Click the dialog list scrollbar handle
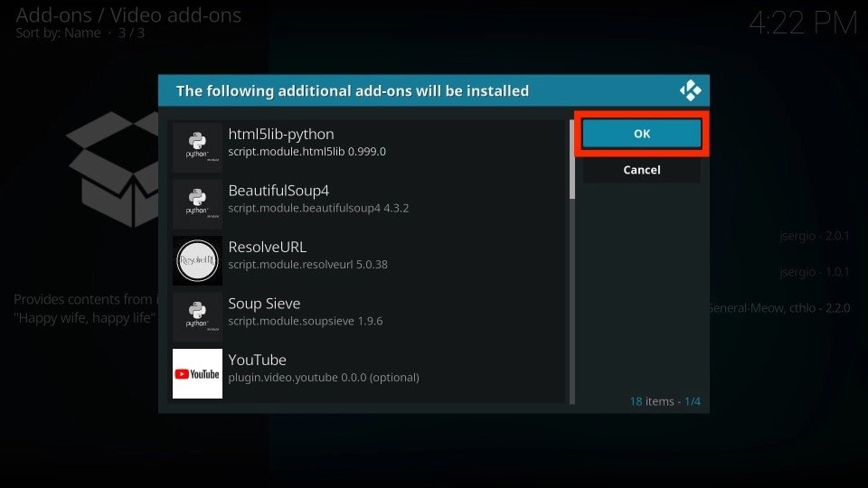Image resolution: width=868 pixels, height=488 pixels. [x=571, y=159]
